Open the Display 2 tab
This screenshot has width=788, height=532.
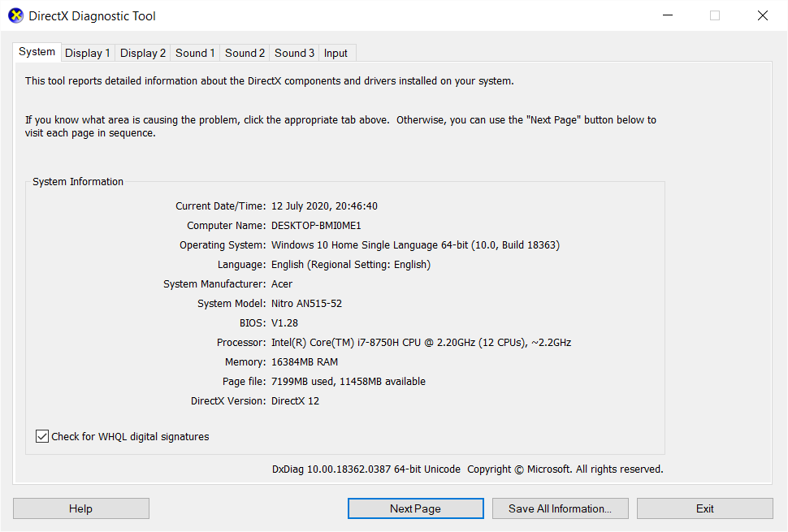pos(143,54)
